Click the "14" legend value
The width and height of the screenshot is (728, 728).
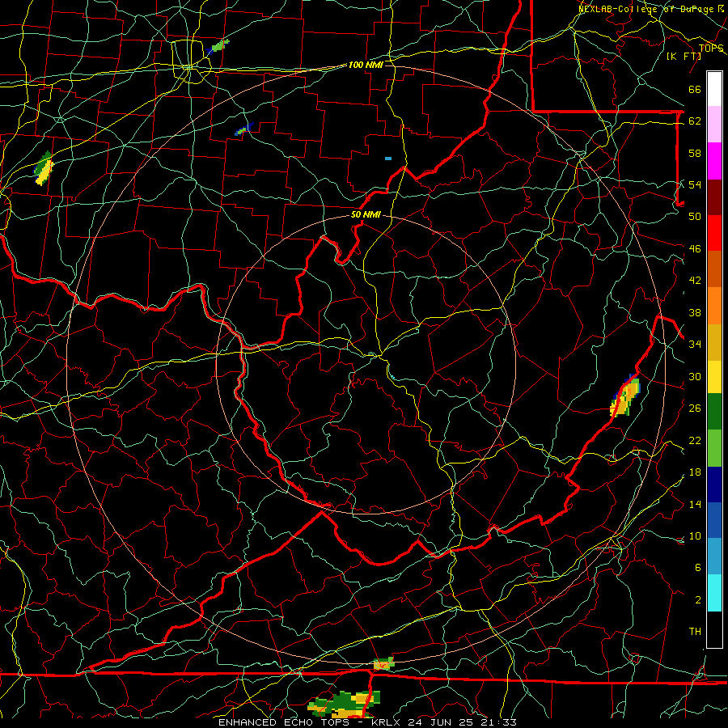(695, 504)
